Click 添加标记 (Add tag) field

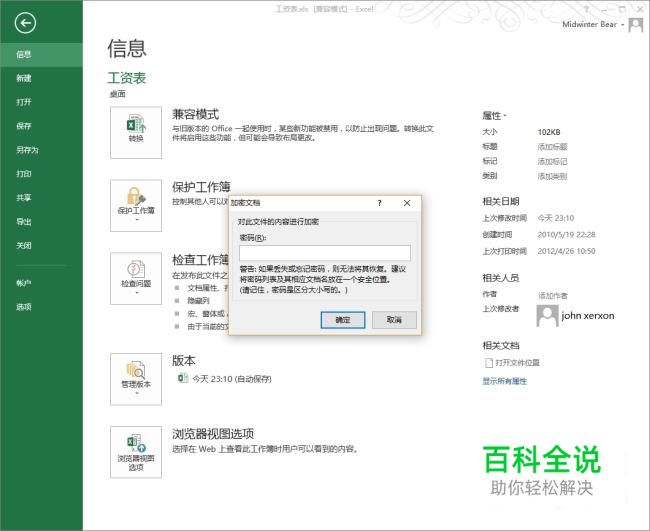pos(552,161)
